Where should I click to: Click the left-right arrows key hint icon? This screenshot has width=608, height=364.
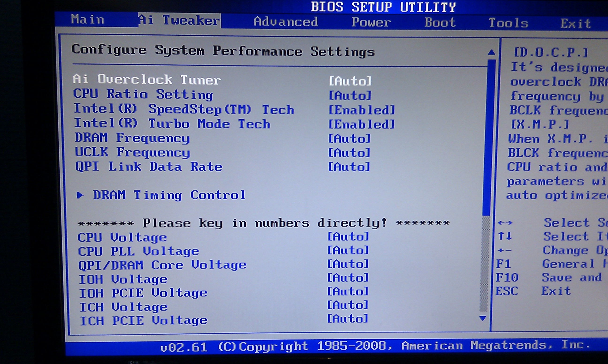505,223
